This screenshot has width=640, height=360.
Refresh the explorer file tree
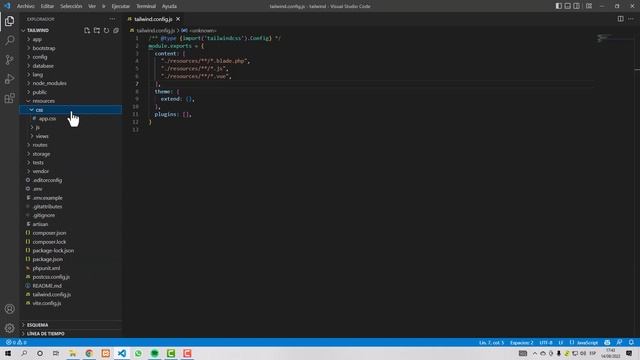(107, 31)
